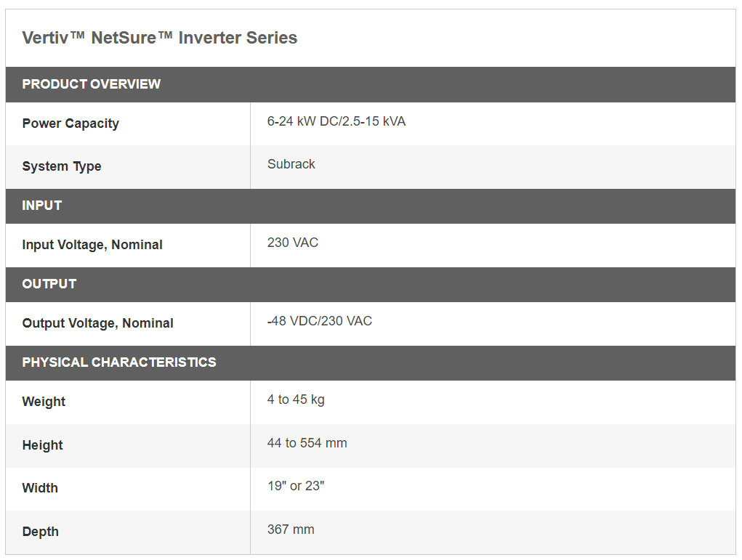This screenshot has width=742, height=560.
Task: Click the Power Capacity row label
Action: (70, 123)
